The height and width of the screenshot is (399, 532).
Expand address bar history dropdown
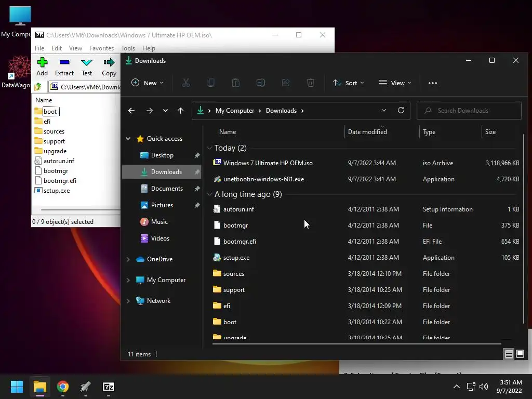384,110
